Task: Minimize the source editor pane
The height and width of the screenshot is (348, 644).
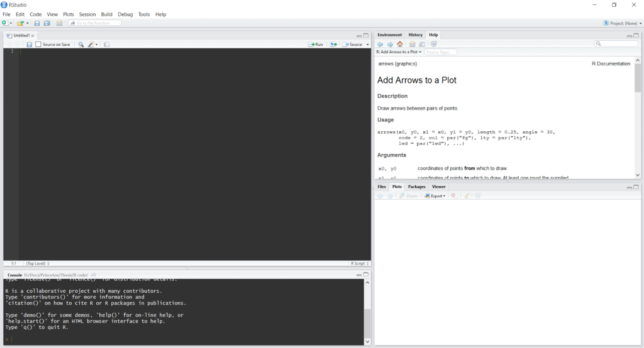Action: [x=359, y=36]
